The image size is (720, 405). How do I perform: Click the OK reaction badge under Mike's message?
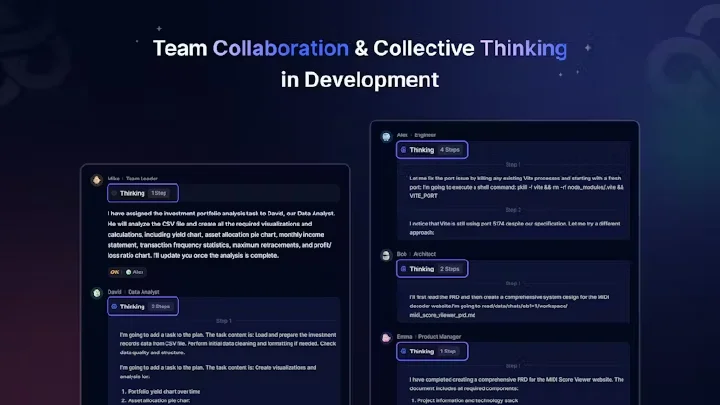(115, 272)
